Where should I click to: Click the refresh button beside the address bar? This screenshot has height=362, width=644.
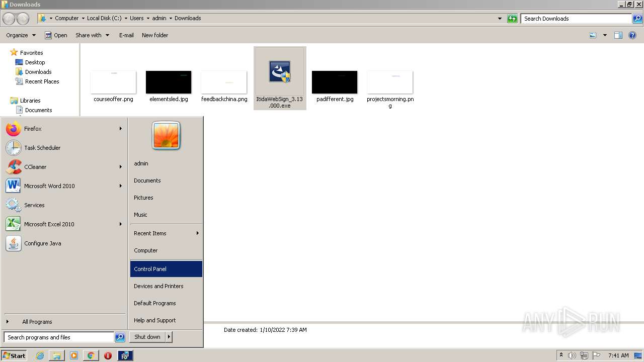click(x=512, y=19)
